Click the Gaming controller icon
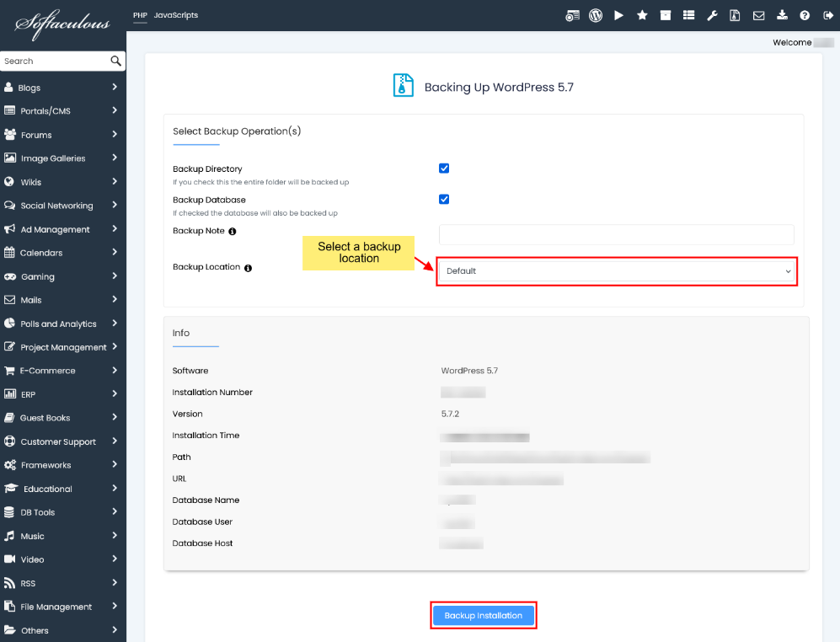The image size is (840, 642). coord(10,276)
